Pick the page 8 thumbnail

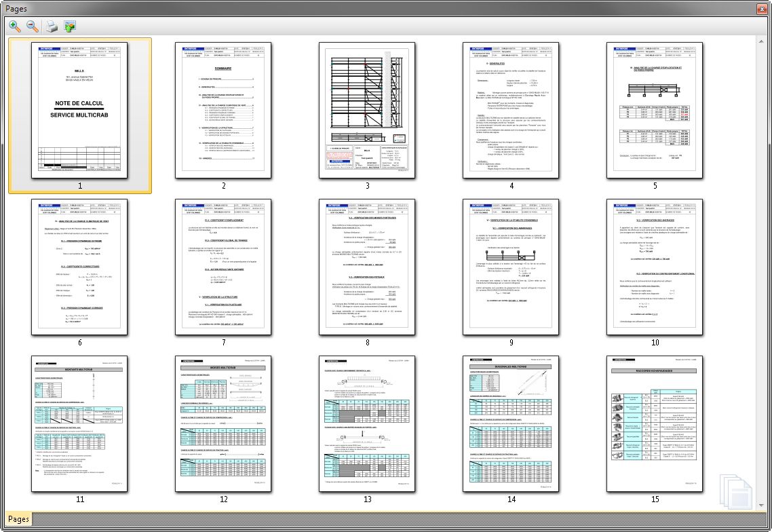pos(367,267)
